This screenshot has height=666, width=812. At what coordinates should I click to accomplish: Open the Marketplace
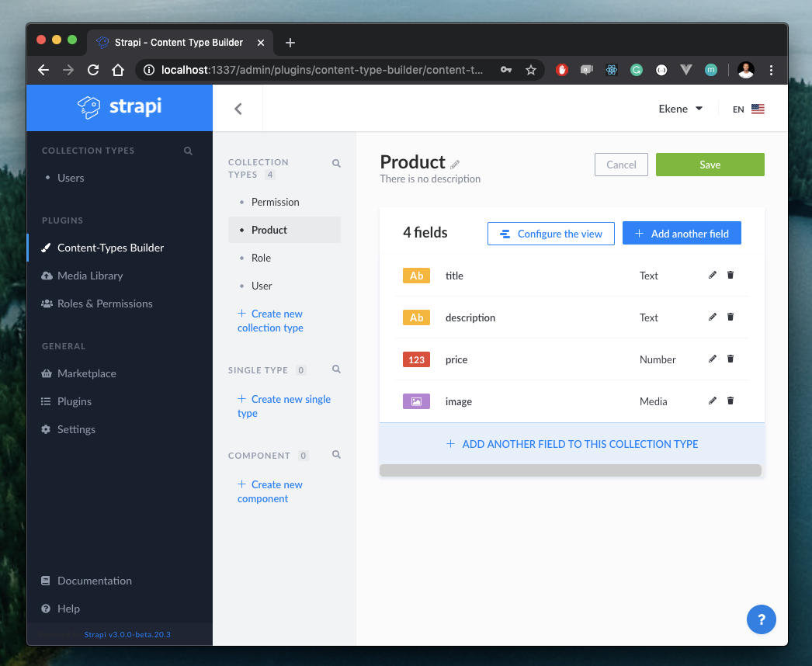85,373
